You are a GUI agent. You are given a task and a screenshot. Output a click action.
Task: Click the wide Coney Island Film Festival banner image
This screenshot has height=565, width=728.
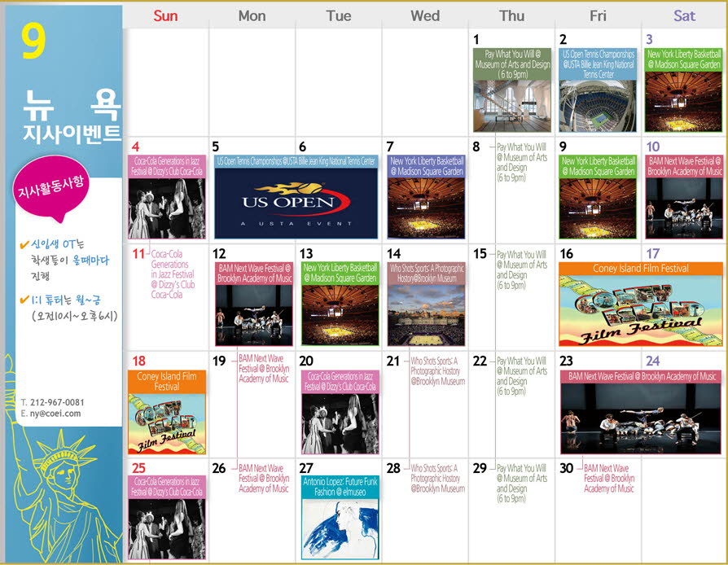point(641,311)
